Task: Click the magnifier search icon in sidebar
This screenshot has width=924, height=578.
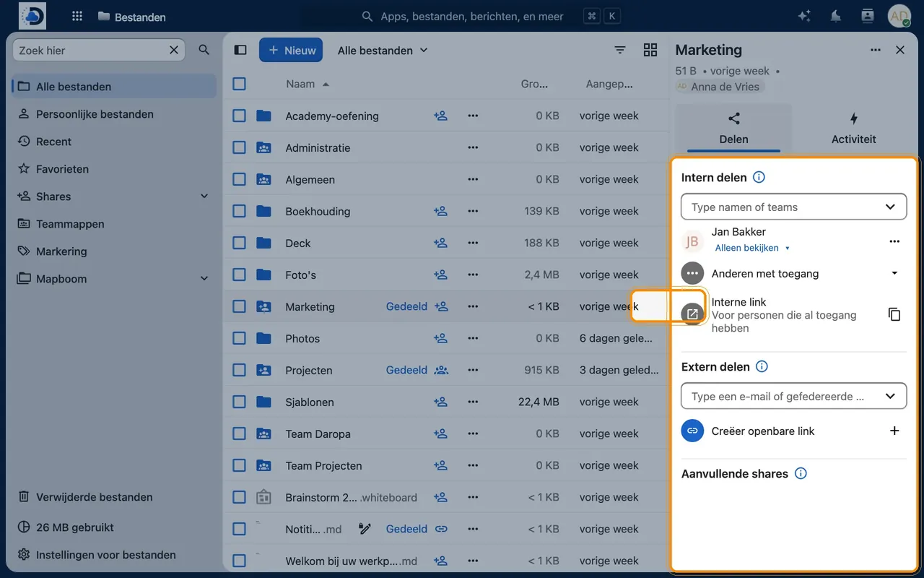Action: (204, 50)
